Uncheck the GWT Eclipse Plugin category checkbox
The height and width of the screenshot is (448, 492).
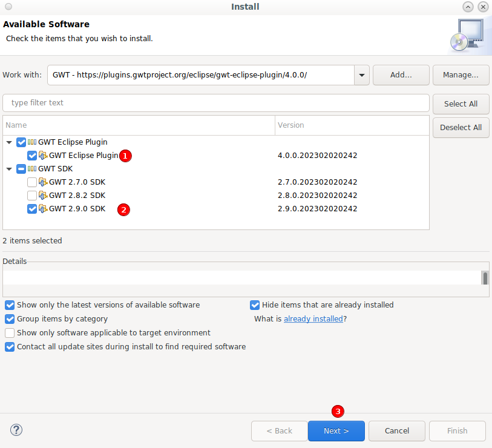pyautogui.click(x=21, y=142)
